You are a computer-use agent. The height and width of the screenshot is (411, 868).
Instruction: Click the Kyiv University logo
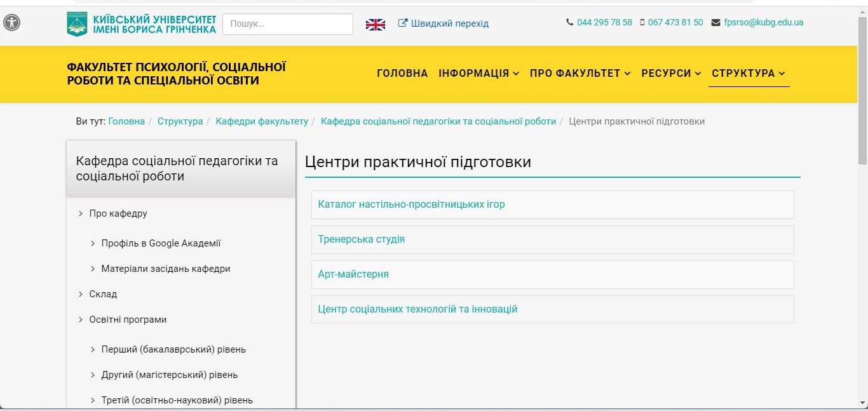point(77,24)
